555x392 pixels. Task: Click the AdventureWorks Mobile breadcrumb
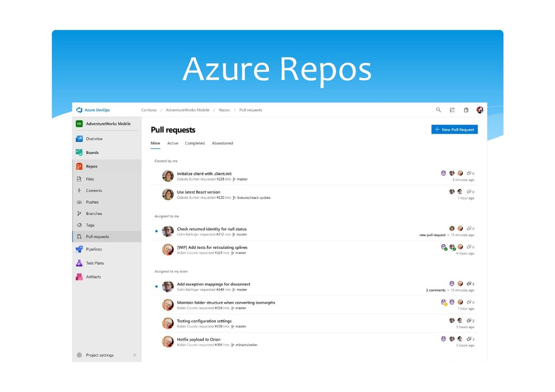click(x=187, y=110)
